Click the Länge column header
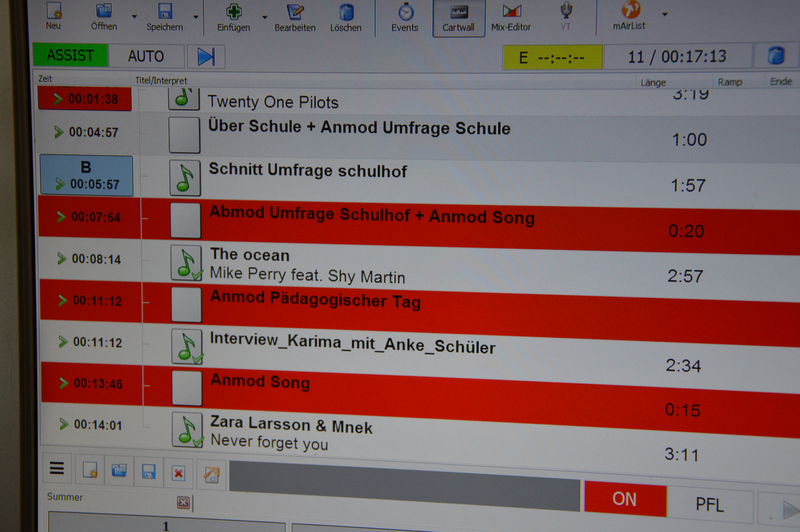 653,82
